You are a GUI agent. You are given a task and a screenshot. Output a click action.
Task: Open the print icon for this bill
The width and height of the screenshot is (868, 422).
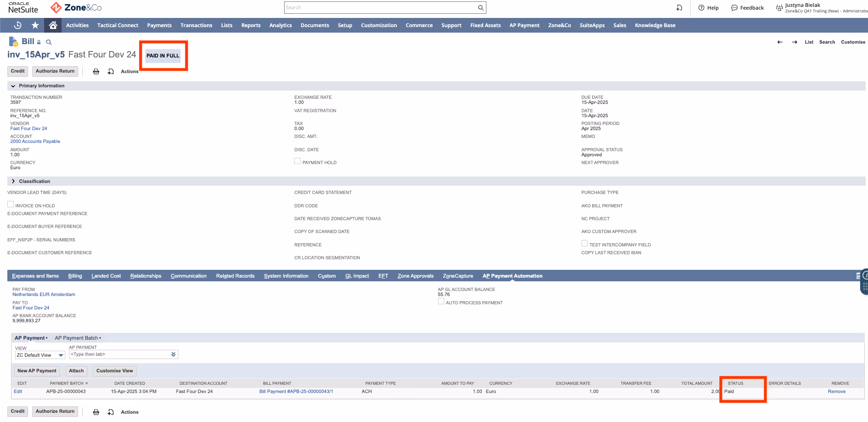click(x=96, y=71)
